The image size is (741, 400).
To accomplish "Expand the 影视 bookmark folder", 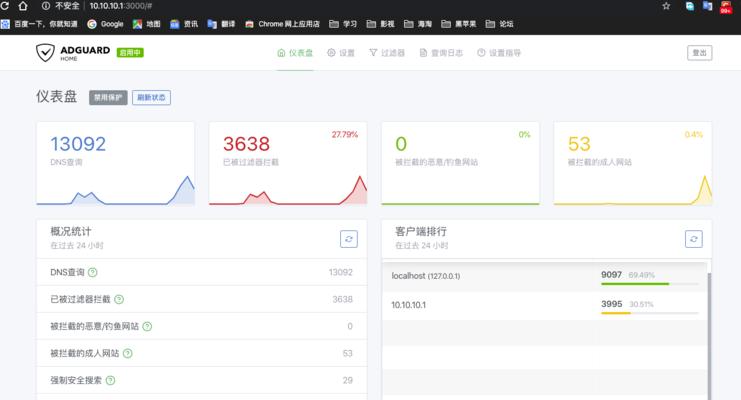I will coord(380,24).
